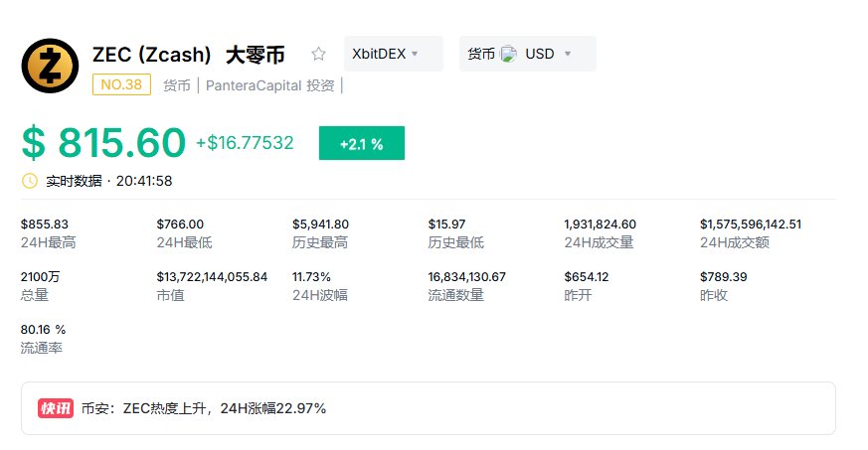Viewport: 868px width, 450px height.
Task: Click the 1,931,824.60 24H成交量 value
Action: 601,224
